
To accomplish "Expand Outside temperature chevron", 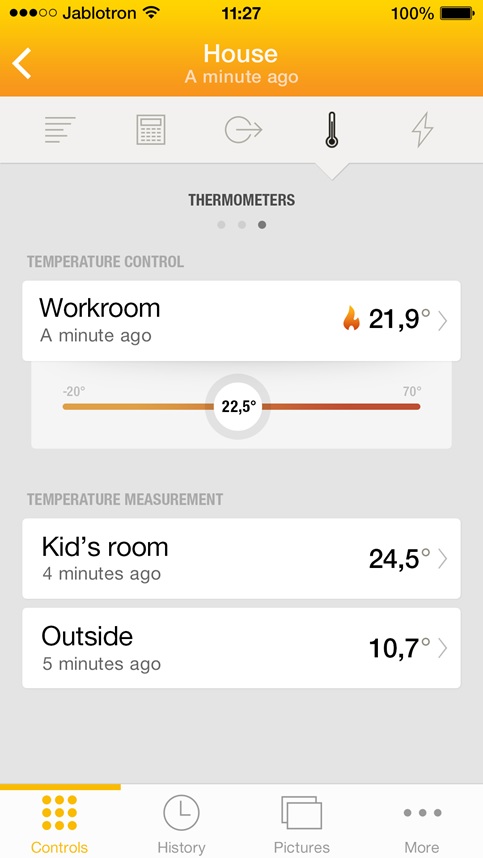I will [443, 648].
